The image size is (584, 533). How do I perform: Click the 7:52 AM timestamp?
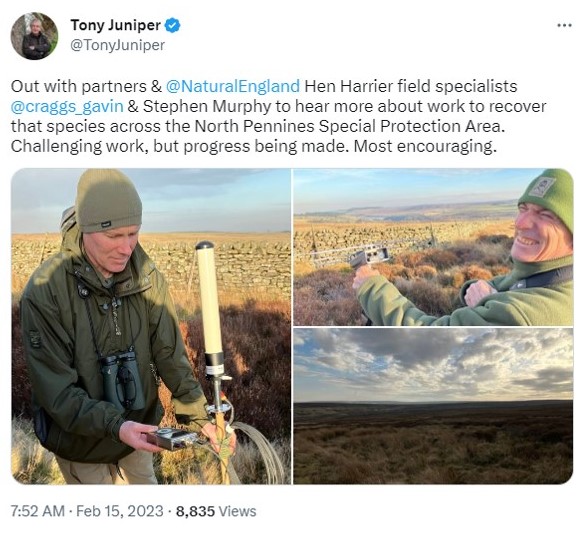pos(38,511)
